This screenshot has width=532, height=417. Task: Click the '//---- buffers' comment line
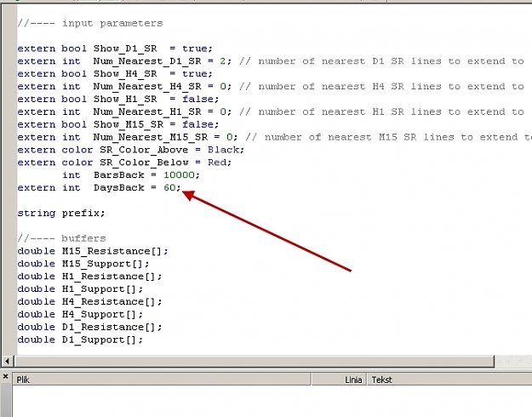click(x=62, y=238)
